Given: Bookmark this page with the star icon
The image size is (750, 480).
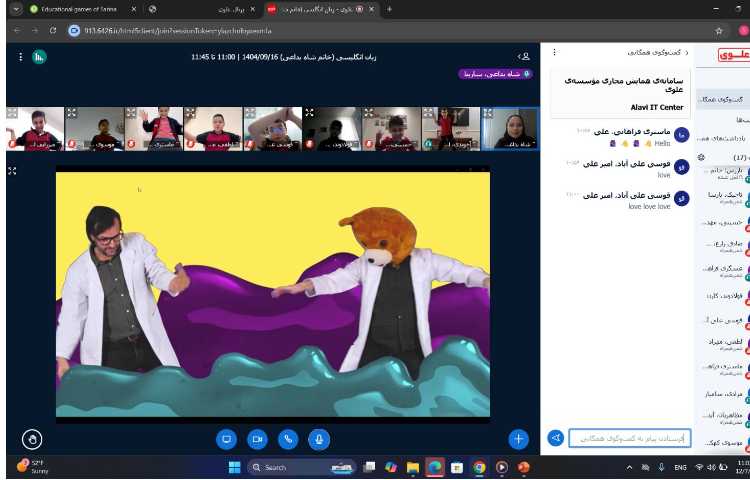Looking at the screenshot, I should (x=718, y=31).
